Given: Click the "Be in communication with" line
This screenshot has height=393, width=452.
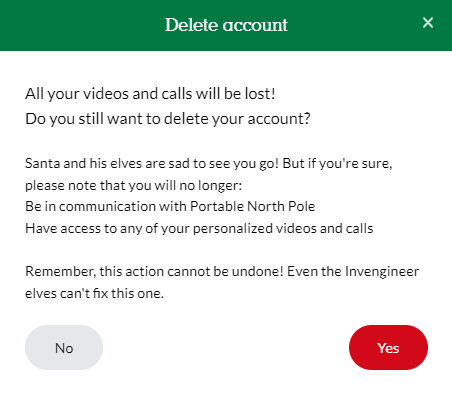Looking at the screenshot, I should (170, 207).
